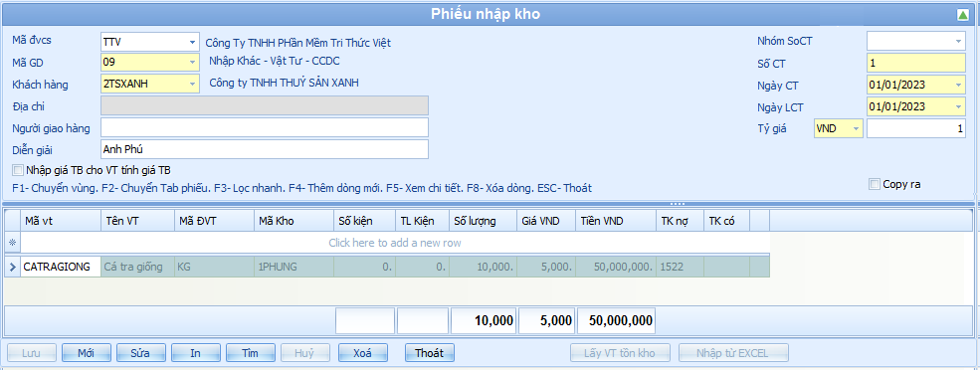The image size is (980, 370).
Task: Click the 1522 debit account cell
Action: 679,267
